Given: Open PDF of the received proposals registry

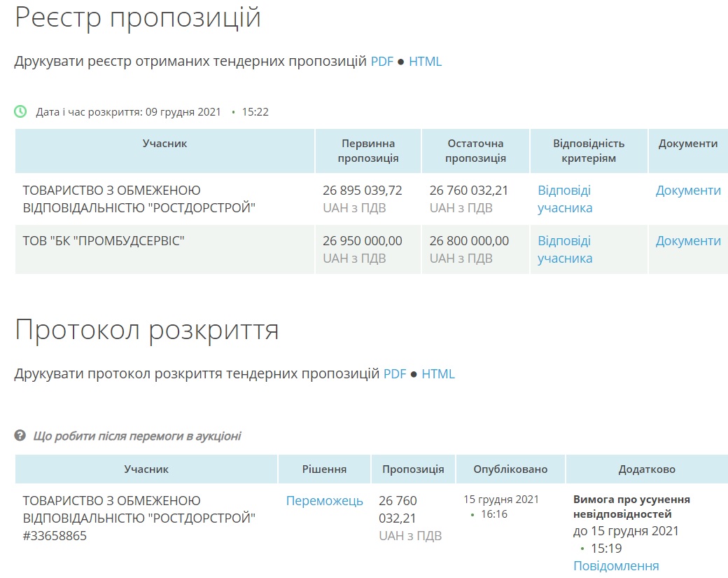Looking at the screenshot, I should 382,62.
